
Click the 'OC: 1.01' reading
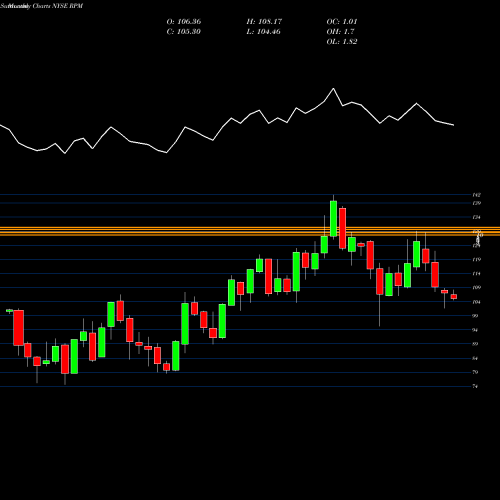(342, 22)
